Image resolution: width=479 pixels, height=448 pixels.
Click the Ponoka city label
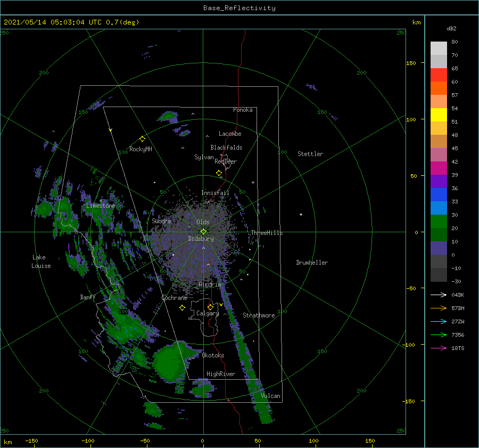[243, 110]
